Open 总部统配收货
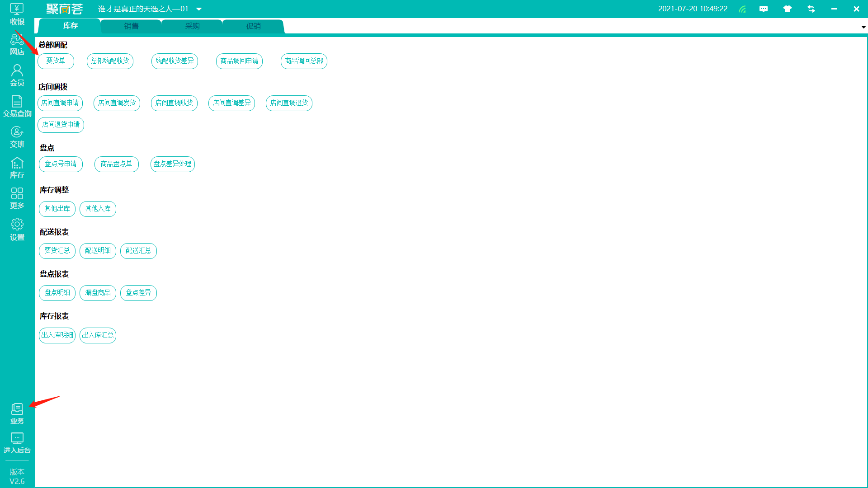The width and height of the screenshot is (868, 488). point(110,61)
